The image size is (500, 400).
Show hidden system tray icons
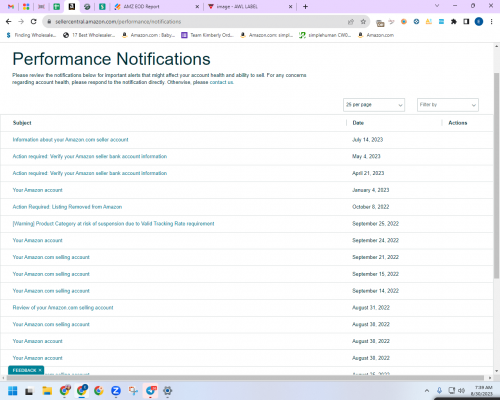coord(427,391)
